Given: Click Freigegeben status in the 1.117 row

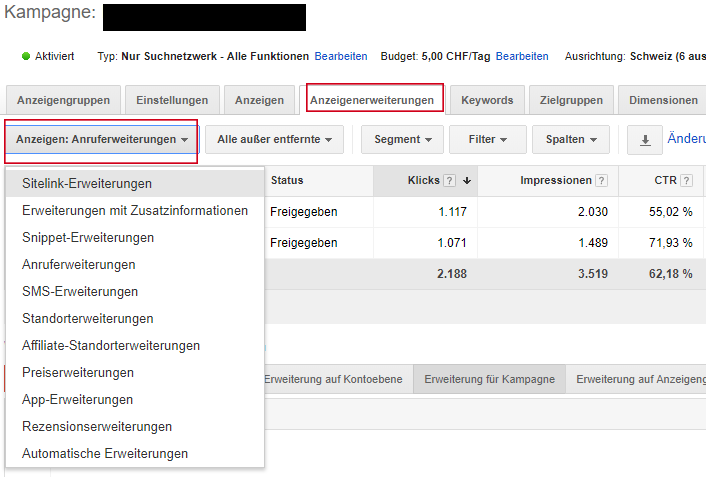Looking at the screenshot, I should [303, 212].
